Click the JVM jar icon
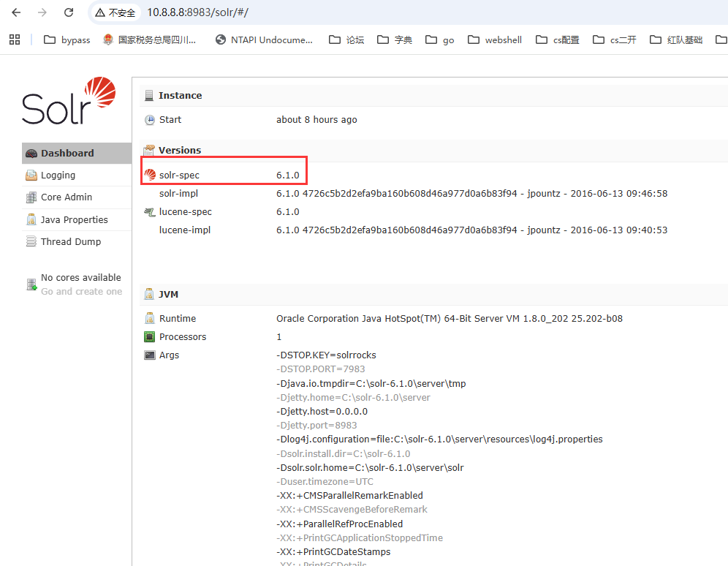Screen dimensions: 728x566 149,295
